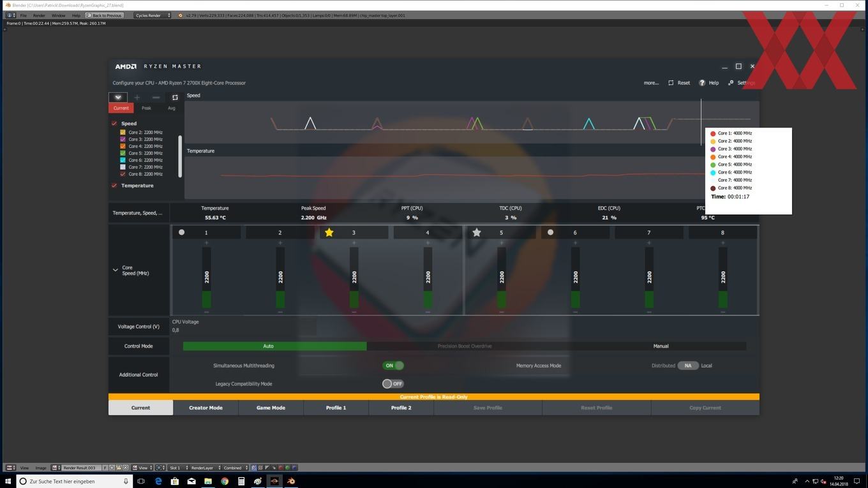Select the Game Mode profile tab
Image resolution: width=868 pixels, height=488 pixels.
point(271,408)
